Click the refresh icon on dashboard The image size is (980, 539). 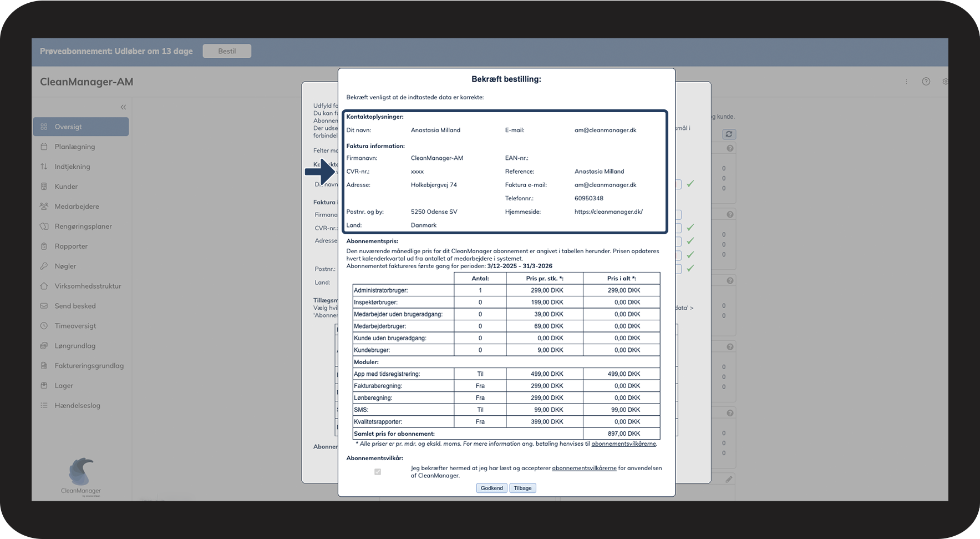pyautogui.click(x=729, y=134)
